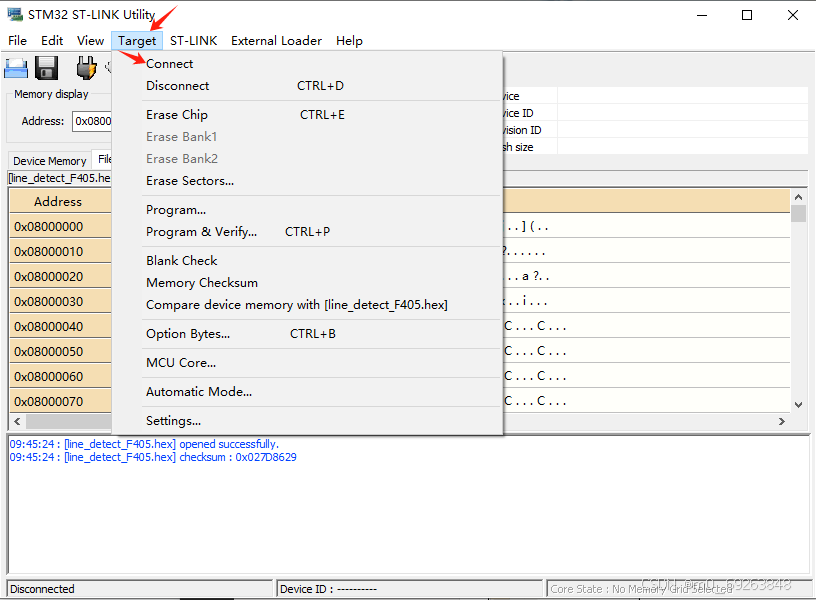The image size is (816, 600).
Task: Click the Device ID status bar field
Action: 410,589
